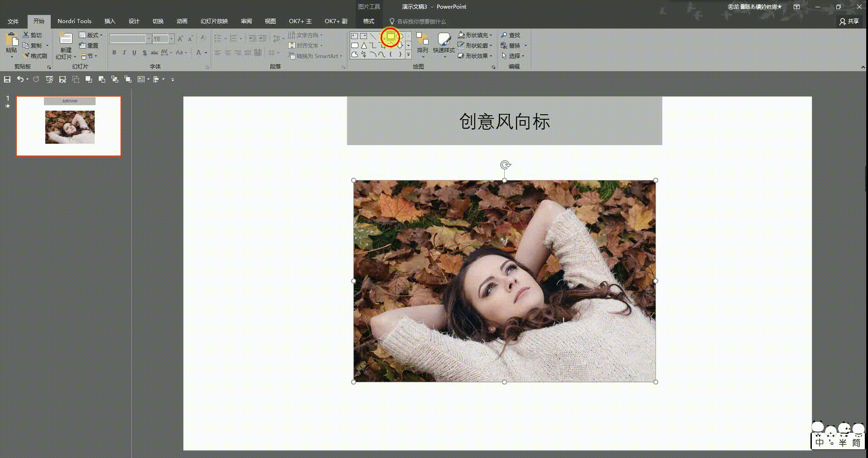Click the Copy (复制) button

pyautogui.click(x=33, y=45)
